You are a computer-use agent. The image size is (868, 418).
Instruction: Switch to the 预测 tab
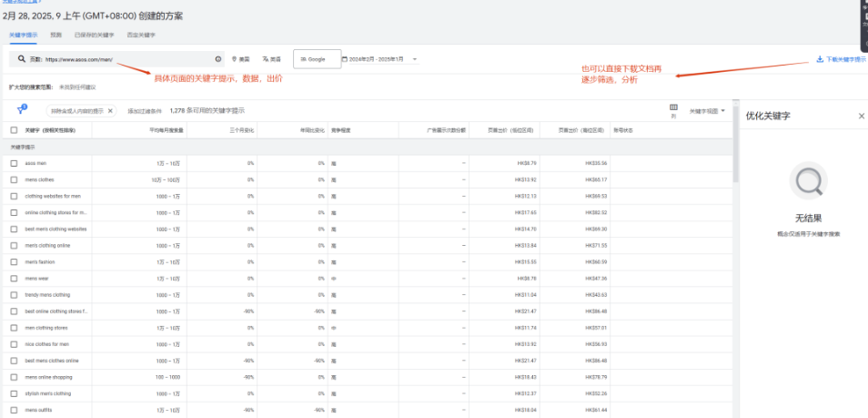[56, 35]
